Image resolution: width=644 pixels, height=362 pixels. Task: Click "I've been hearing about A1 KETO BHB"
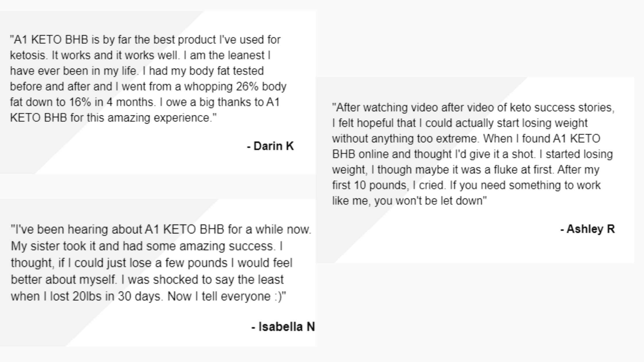[x=117, y=230]
